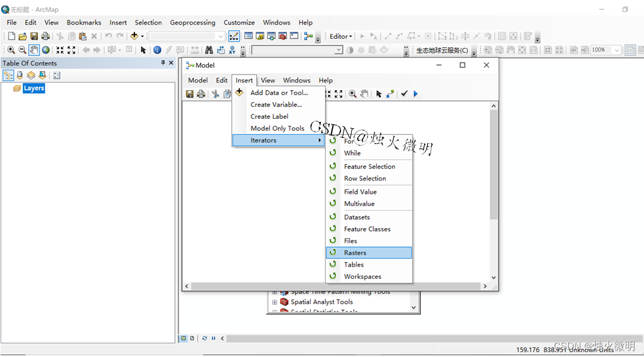
Task: Pause drawing with the pause button
Action: point(214,338)
